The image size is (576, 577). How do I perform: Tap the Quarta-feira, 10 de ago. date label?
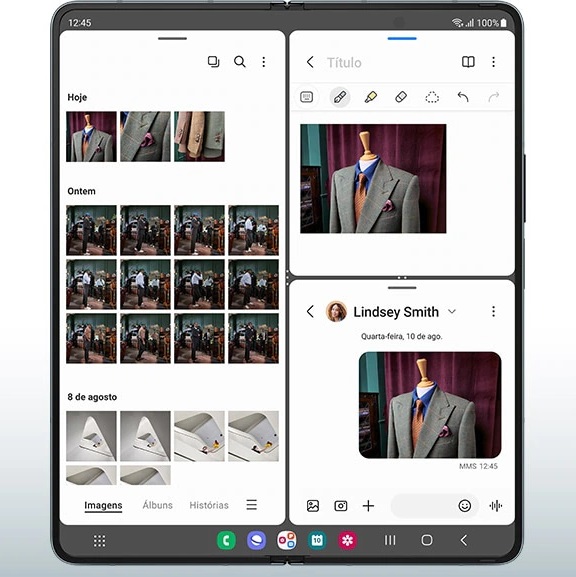402,336
